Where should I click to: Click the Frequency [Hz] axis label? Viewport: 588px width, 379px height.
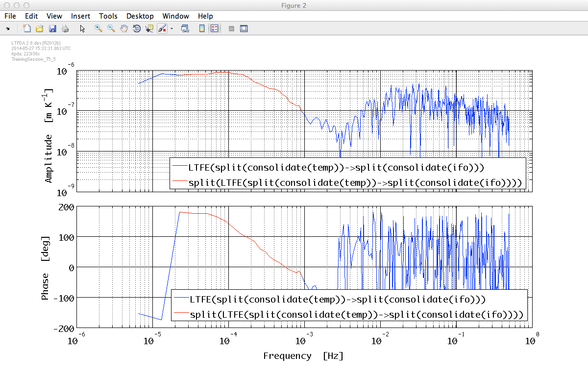[x=303, y=356]
